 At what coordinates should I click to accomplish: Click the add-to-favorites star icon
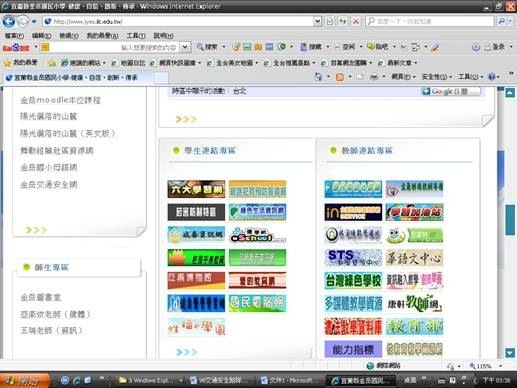pyautogui.click(x=52, y=63)
